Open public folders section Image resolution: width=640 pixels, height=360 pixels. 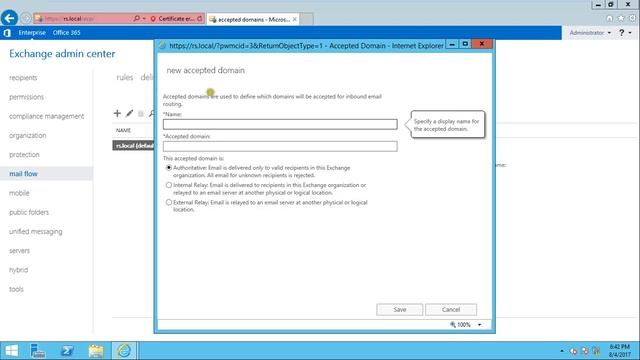click(29, 212)
